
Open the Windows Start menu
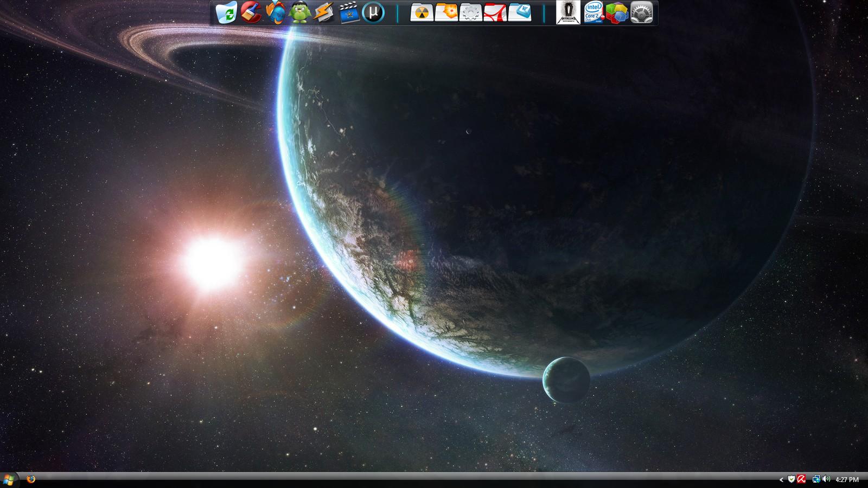coord(9,479)
